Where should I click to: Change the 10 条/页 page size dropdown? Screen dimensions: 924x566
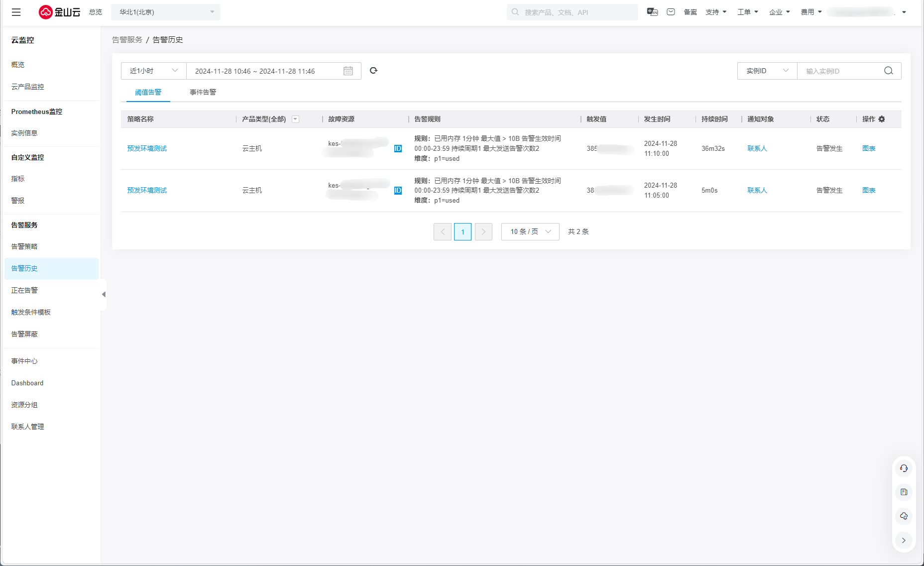[530, 232]
